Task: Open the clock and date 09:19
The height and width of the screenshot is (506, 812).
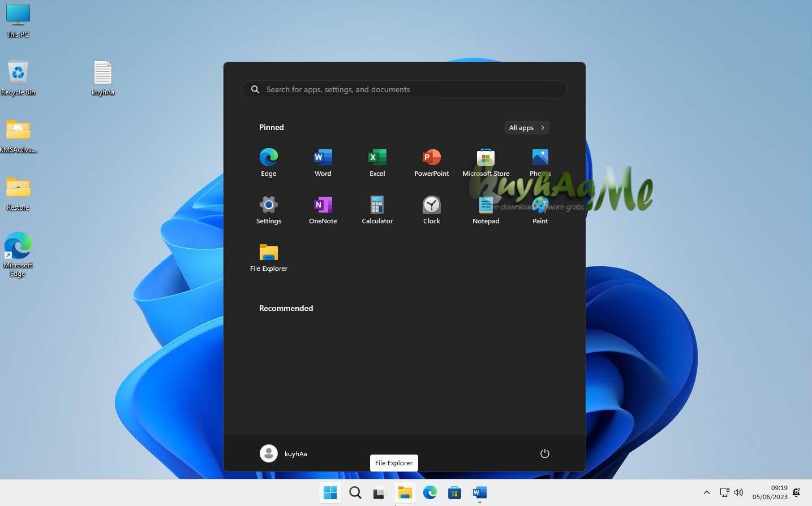Action: pos(770,492)
